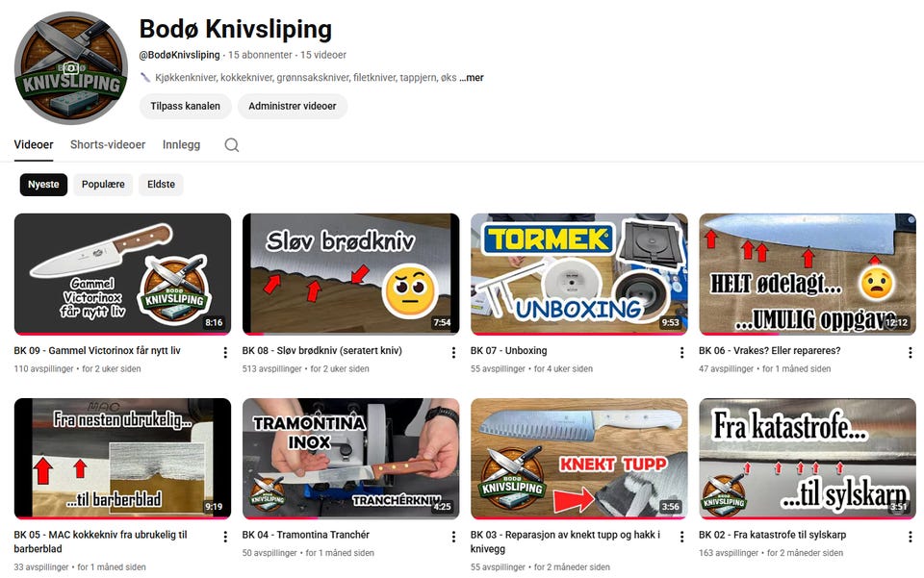Image resolution: width=924 pixels, height=578 pixels.
Task: Open three-dot menu for BK 08 video
Action: coord(453,353)
